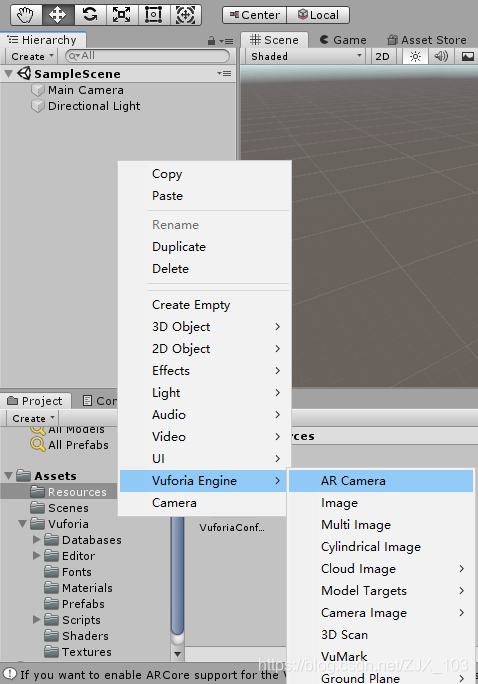Open the UI submenu

pos(205,458)
